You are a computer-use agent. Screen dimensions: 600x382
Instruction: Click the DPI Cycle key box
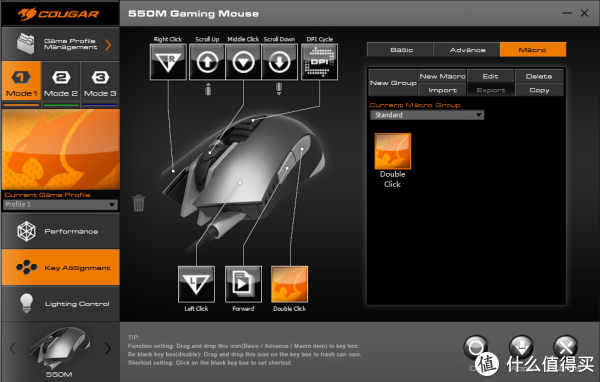click(320, 62)
